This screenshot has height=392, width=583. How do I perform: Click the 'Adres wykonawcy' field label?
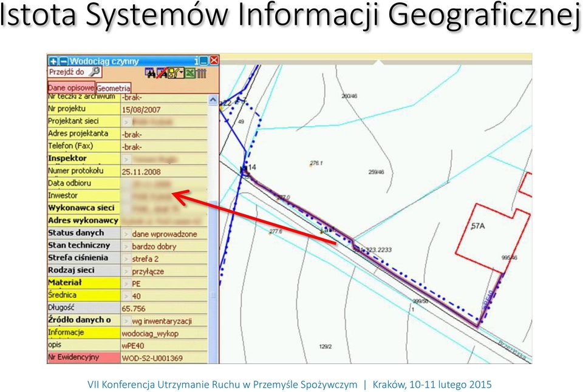83,220
